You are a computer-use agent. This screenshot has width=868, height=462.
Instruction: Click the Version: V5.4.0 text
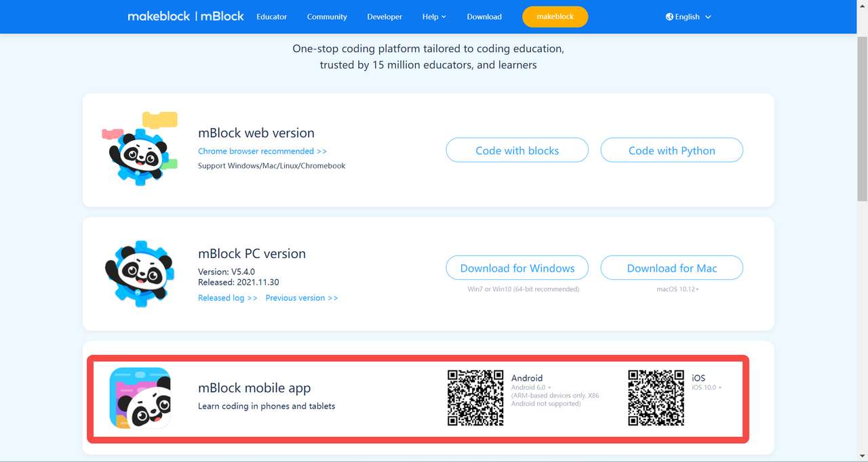pos(226,272)
